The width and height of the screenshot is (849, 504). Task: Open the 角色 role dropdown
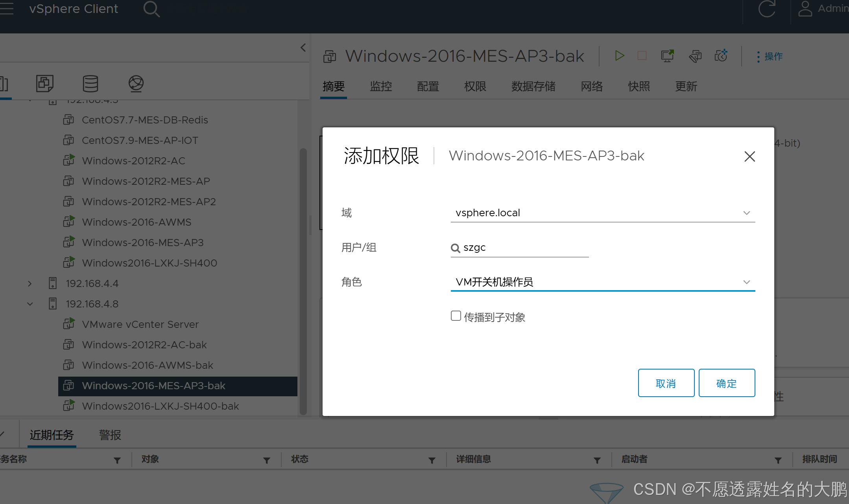pos(602,282)
